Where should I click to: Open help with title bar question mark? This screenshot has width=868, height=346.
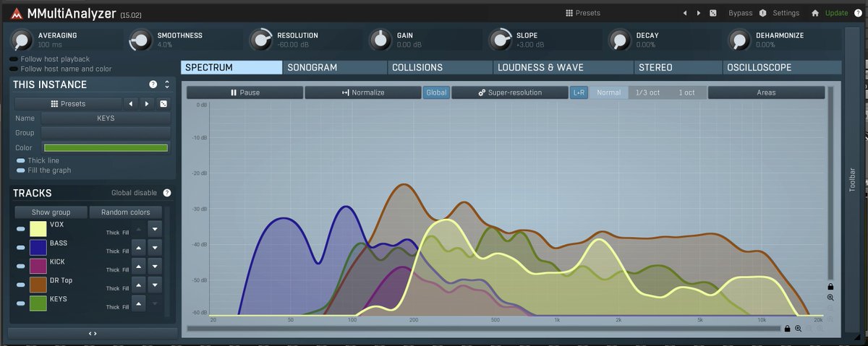[857, 13]
